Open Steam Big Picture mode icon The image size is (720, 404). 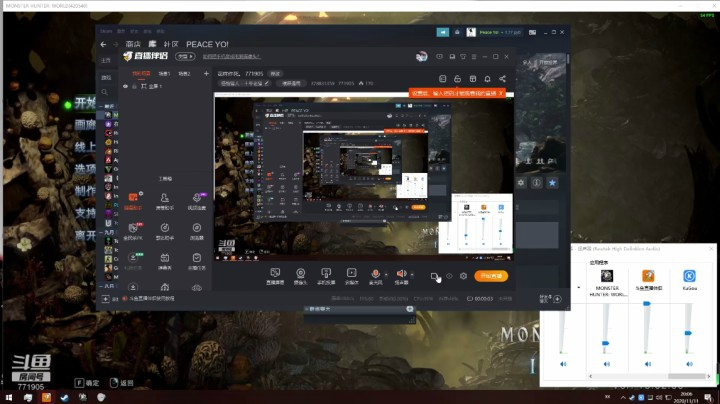532,32
